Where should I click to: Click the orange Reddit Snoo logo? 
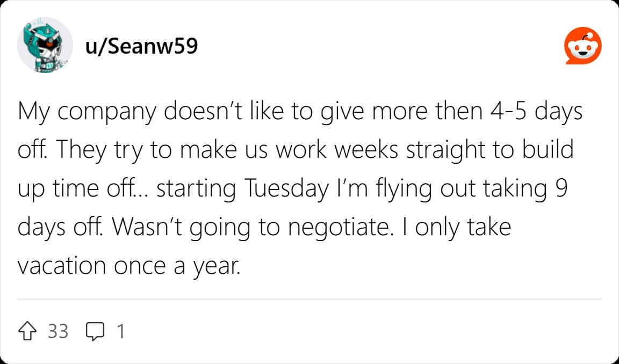coord(582,45)
